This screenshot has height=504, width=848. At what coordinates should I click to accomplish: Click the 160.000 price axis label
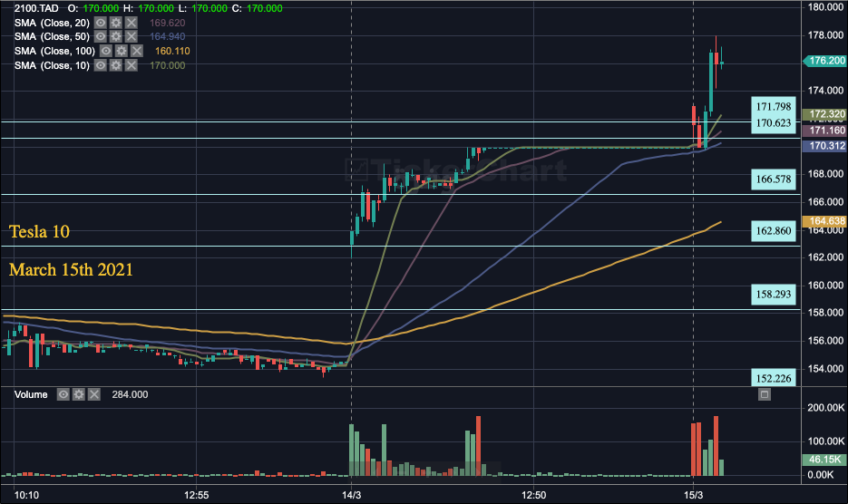825,285
